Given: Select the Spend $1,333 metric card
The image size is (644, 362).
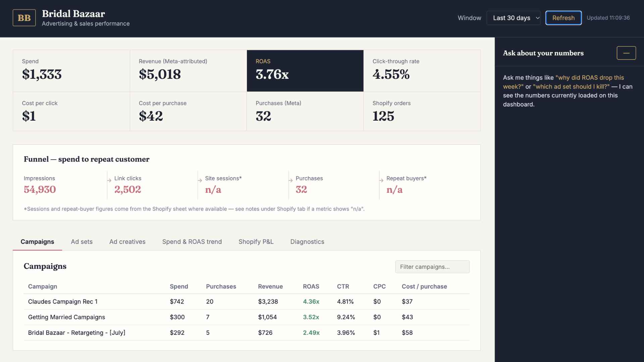Looking at the screenshot, I should (71, 71).
